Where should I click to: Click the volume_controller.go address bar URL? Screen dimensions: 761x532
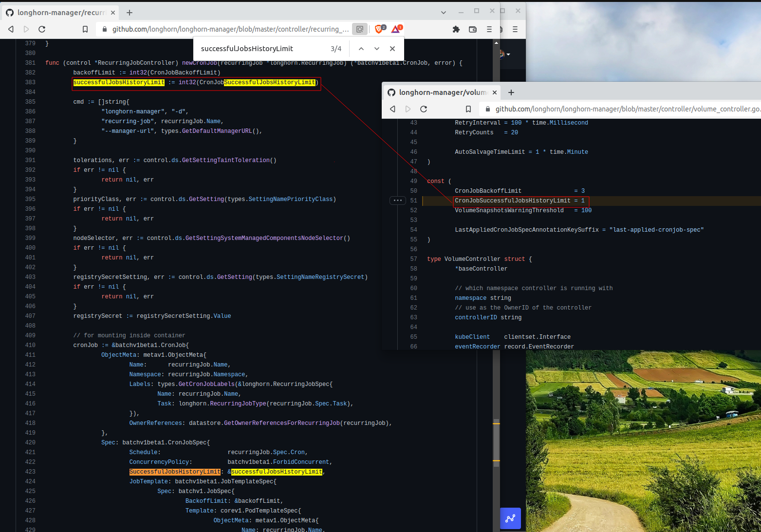pos(627,109)
